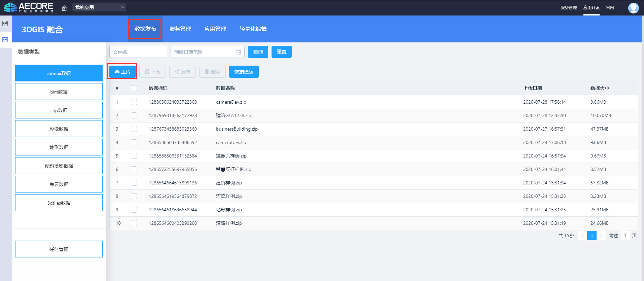Open the 创建日期范围 date picker
The image size is (644, 281).
click(204, 52)
